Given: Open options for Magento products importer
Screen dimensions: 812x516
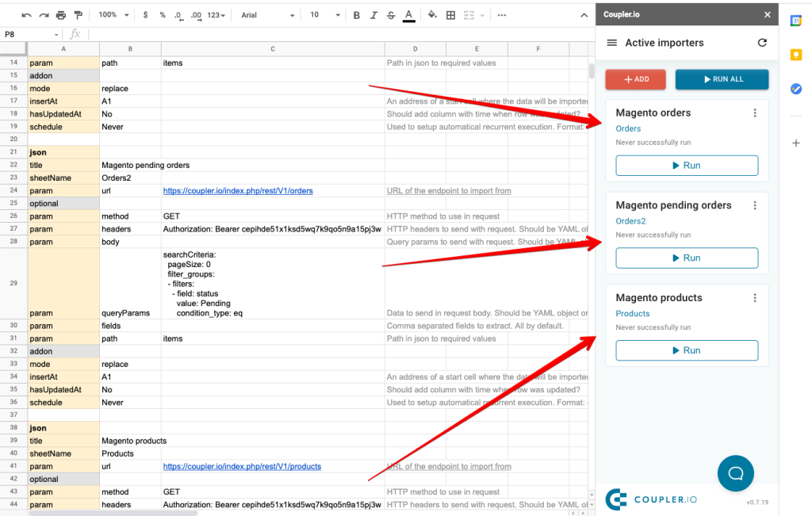Looking at the screenshot, I should 755,298.
